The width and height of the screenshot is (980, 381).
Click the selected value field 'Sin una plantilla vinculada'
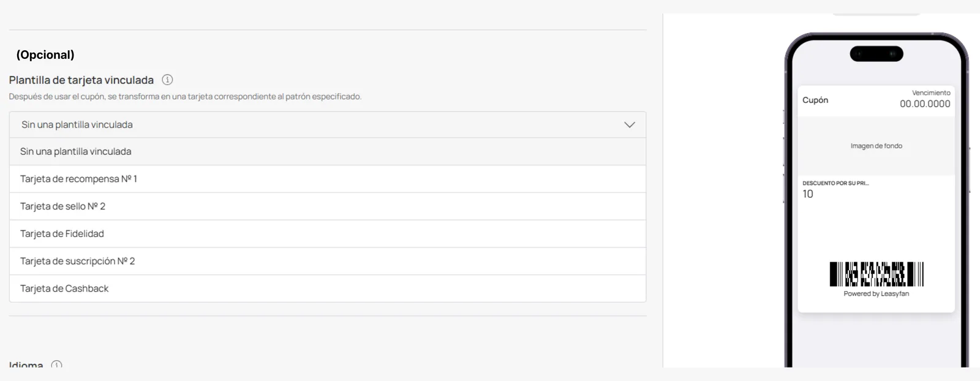tap(328, 124)
